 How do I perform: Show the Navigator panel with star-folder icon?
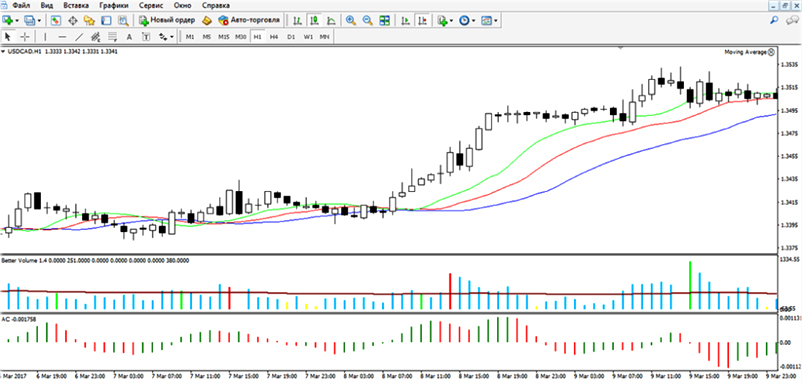[89, 20]
